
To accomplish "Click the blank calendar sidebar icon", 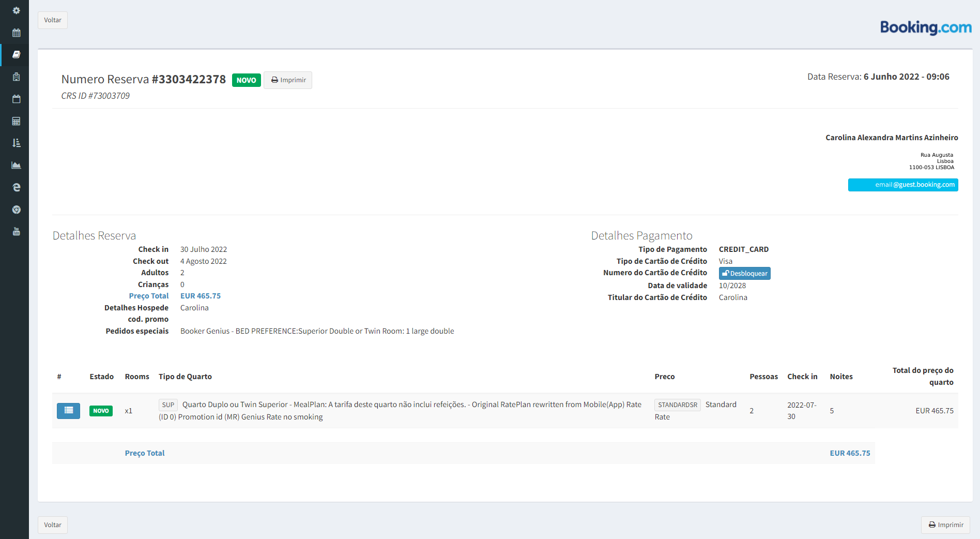I will [16, 99].
